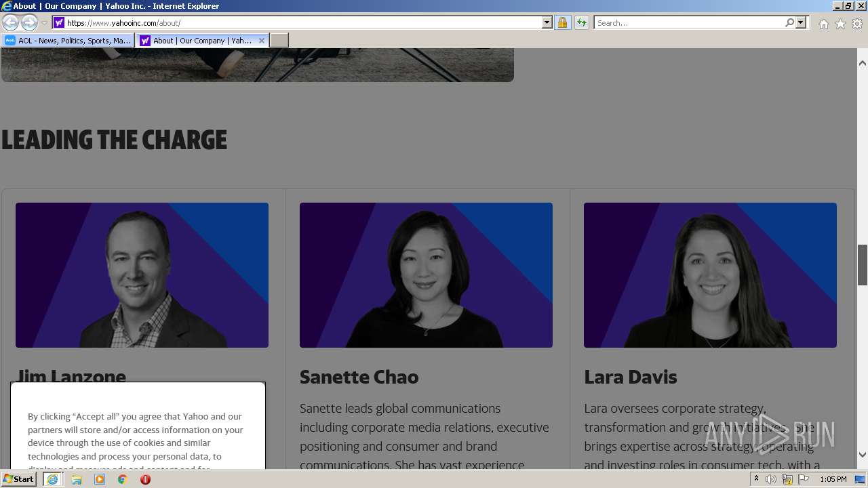The height and width of the screenshot is (488, 868).
Task: Close the About Our Company tab
Action: (262, 41)
